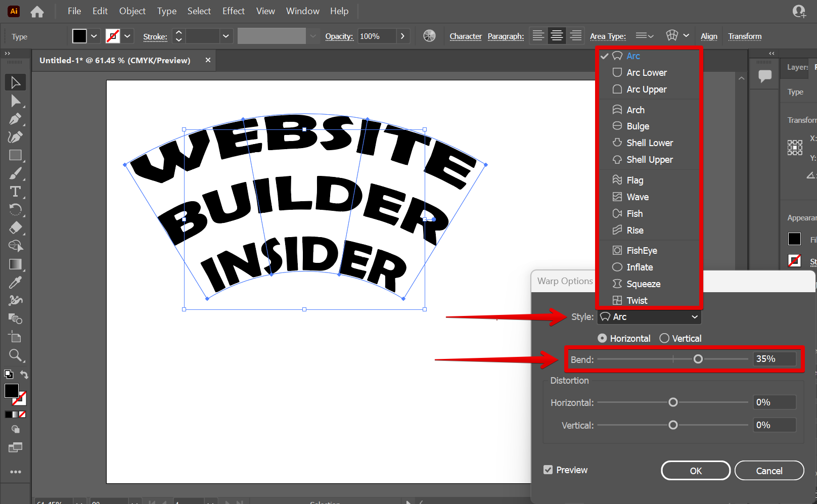Screen dimensions: 817x504
Task: Center align the paragraph text
Action: [557, 36]
